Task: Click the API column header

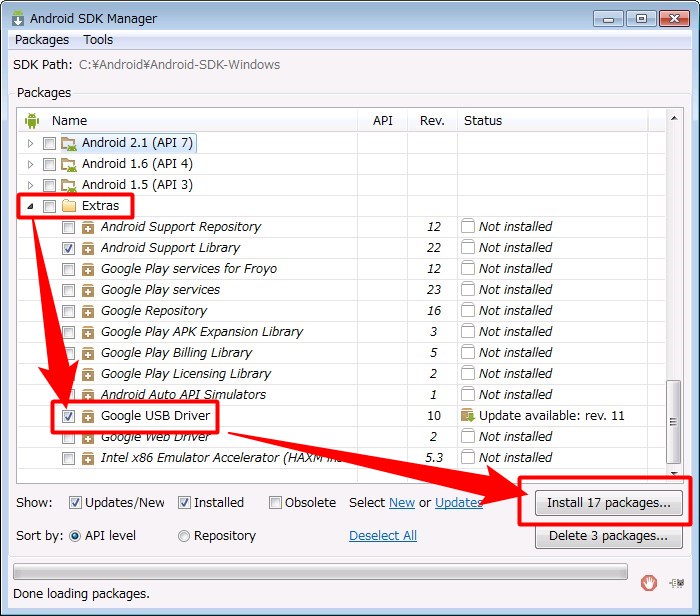Action: (x=383, y=121)
